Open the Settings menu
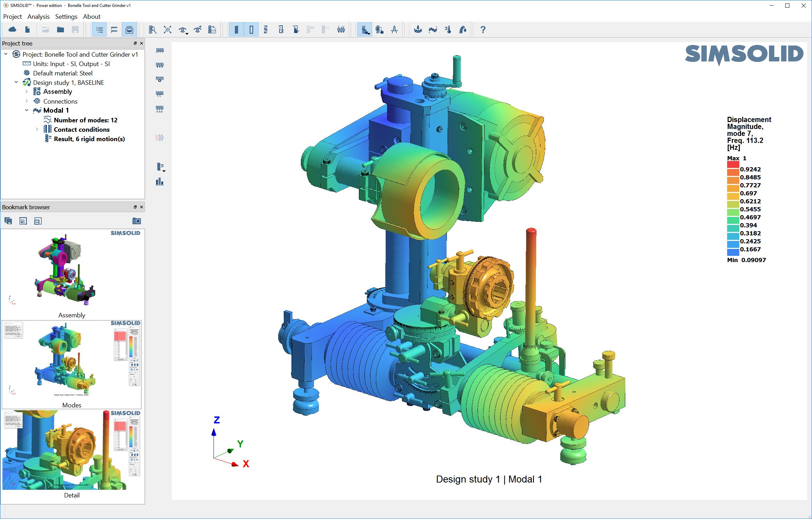This screenshot has height=519, width=812. click(x=66, y=17)
